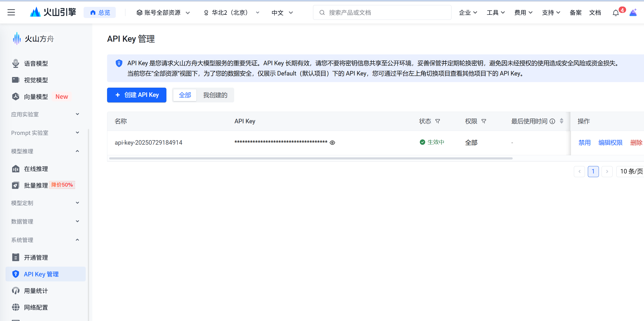The image size is (644, 321).
Task: Open the 状态 column filter
Action: click(438, 121)
